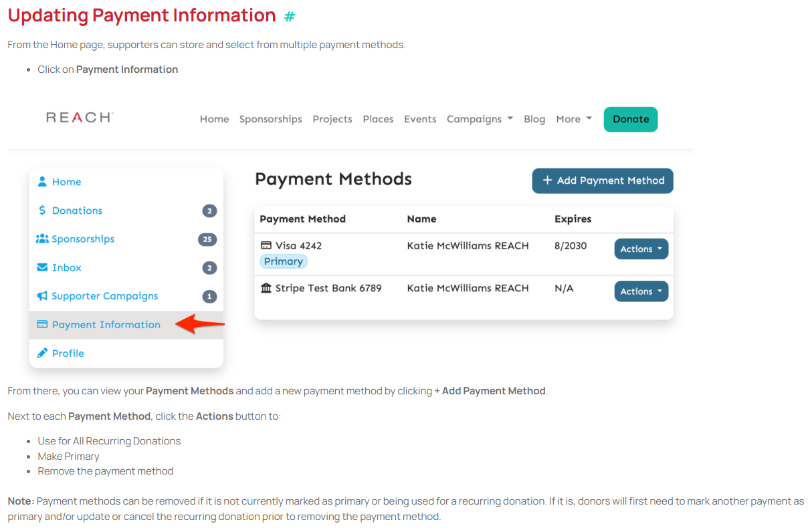Click the Inbox envelope icon
Image resolution: width=812 pixels, height=530 pixels.
(42, 268)
